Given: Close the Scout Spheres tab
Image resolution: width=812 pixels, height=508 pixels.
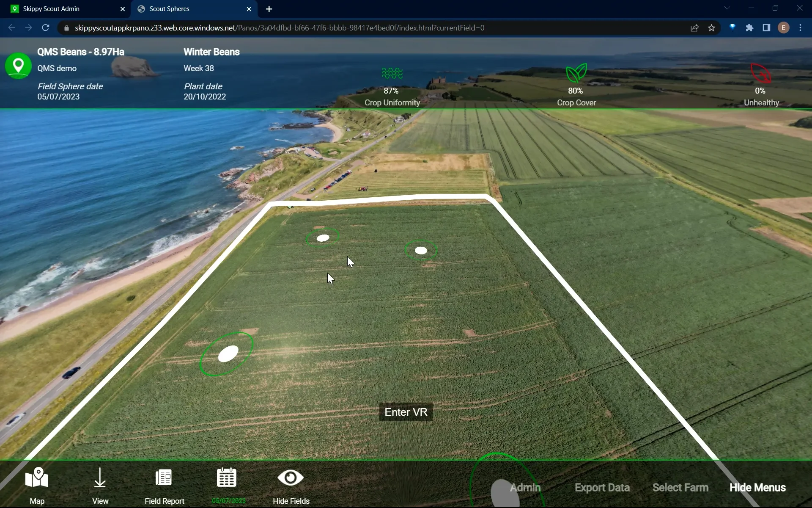Looking at the screenshot, I should click(x=249, y=9).
